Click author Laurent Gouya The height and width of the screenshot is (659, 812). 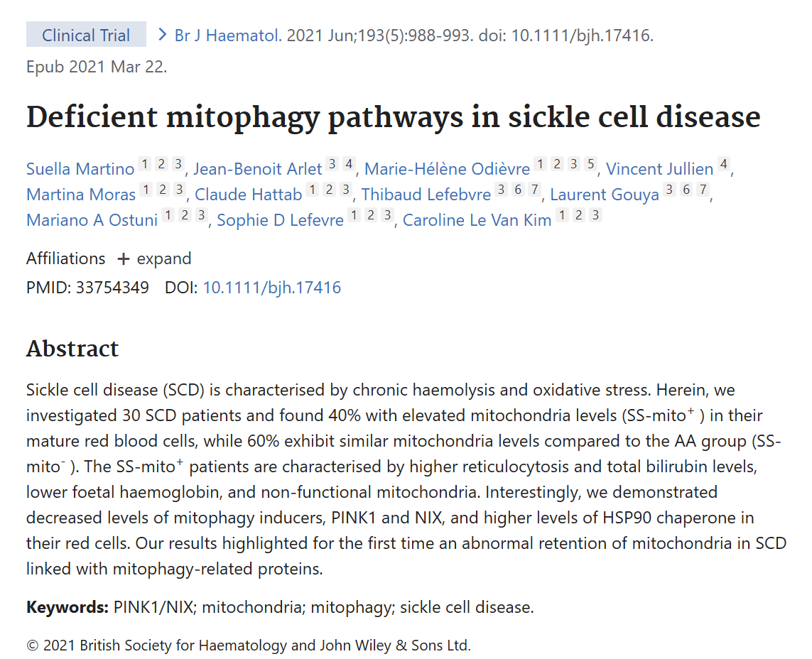pyautogui.click(x=605, y=194)
